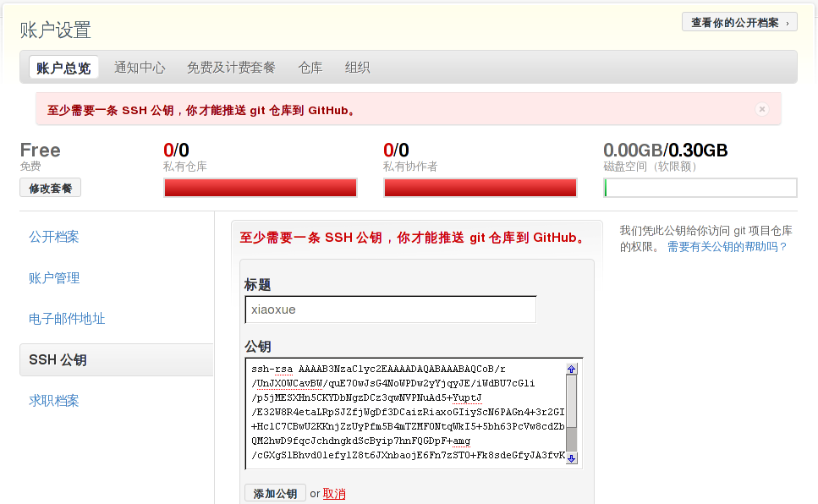Click the 磁盘空间 usage bar

tap(700, 188)
